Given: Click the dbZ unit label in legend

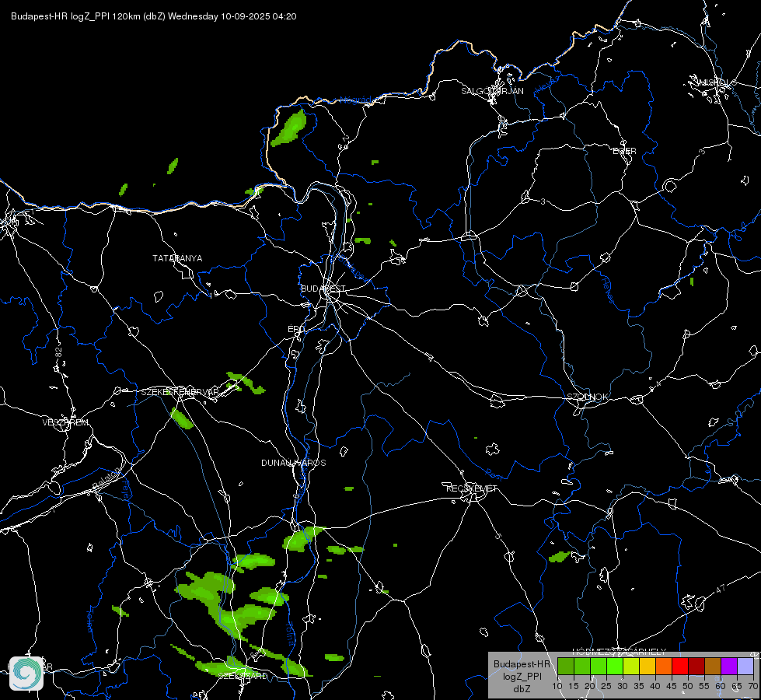Looking at the screenshot, I should point(522,689).
